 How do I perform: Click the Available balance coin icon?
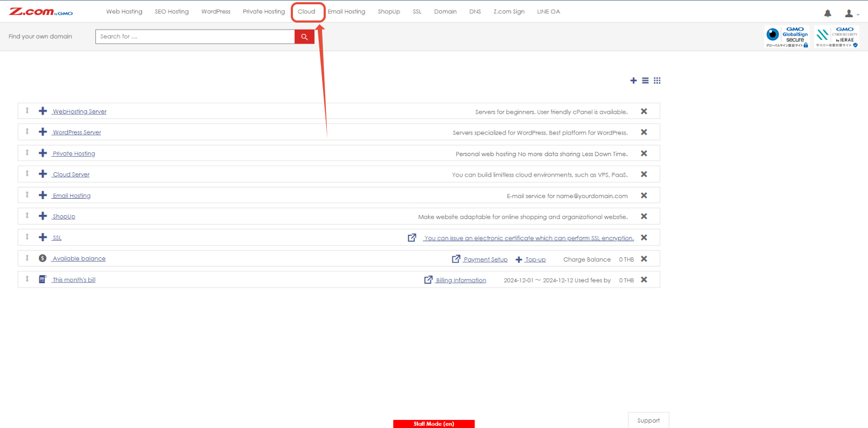43,258
